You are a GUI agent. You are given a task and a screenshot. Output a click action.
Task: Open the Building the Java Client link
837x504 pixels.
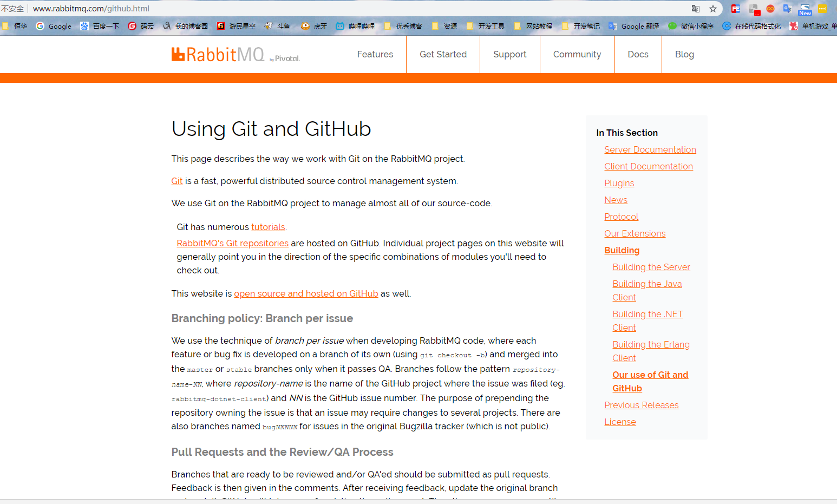tap(647, 290)
